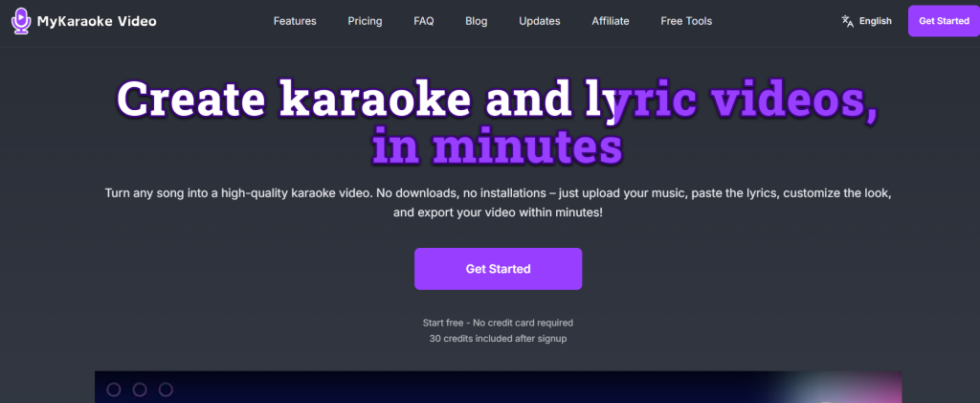Go to the Pricing page
Image resolution: width=980 pixels, height=403 pixels.
366,21
